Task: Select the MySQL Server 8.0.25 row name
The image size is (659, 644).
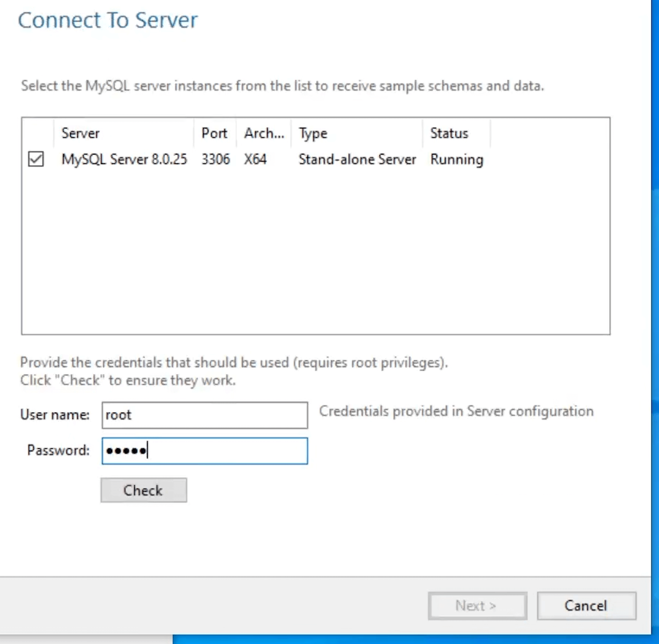Action: [x=124, y=159]
